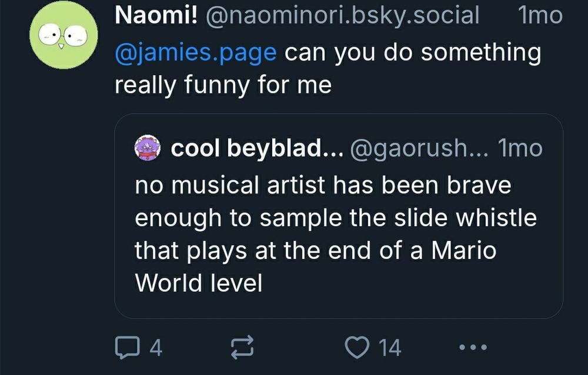Viewport: 588px width, 375px height.
Task: Open Naomi's green glasses avatar
Action: [x=64, y=39]
